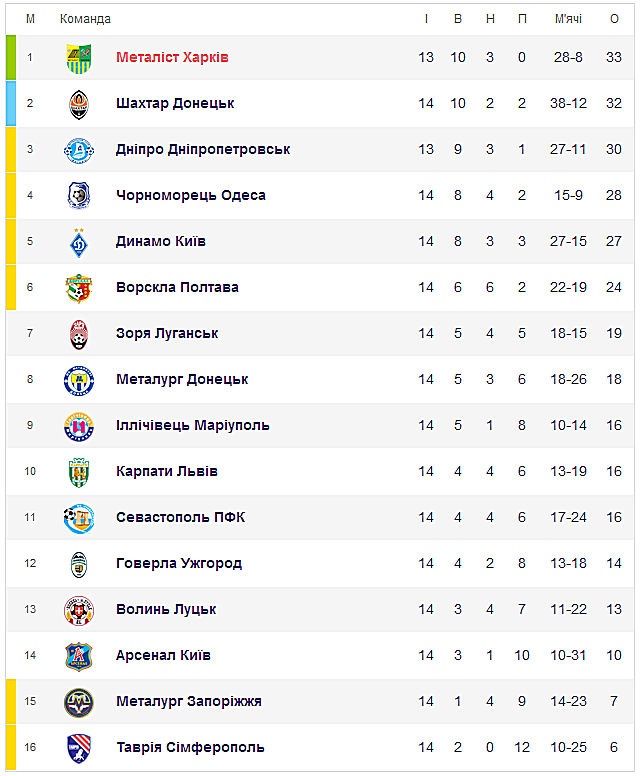Click the green position marker for first place

tap(11, 57)
